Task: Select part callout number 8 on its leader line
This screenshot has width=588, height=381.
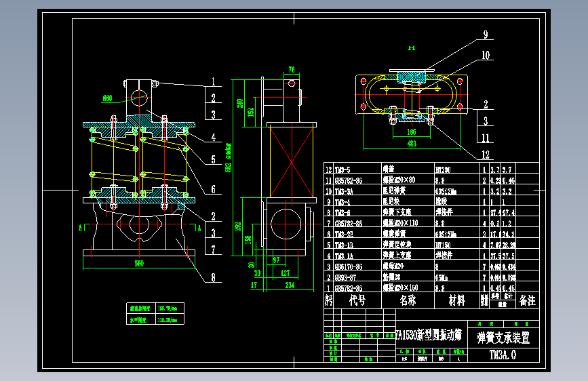Action: click(x=214, y=277)
